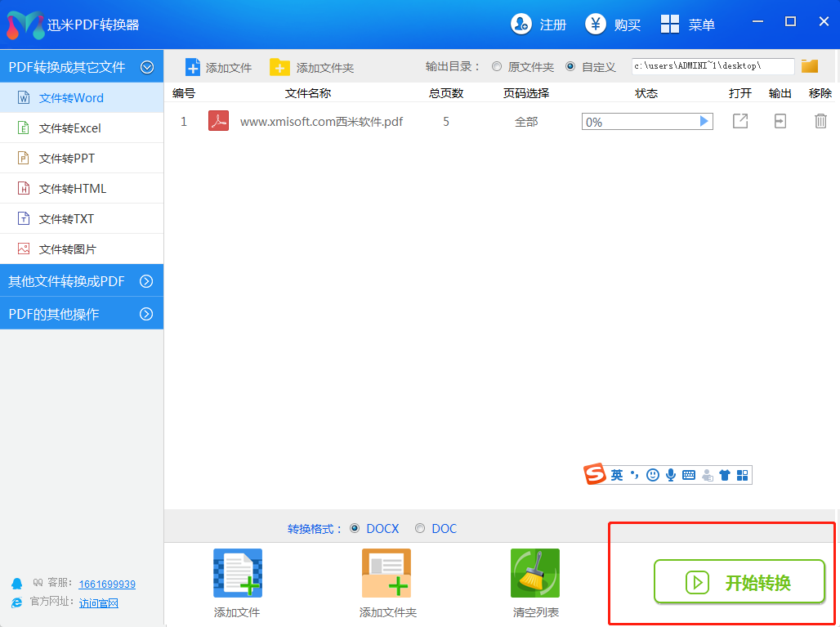Select 文件转Excel in the sidebar
This screenshot has width=840, height=627.
coord(70,128)
